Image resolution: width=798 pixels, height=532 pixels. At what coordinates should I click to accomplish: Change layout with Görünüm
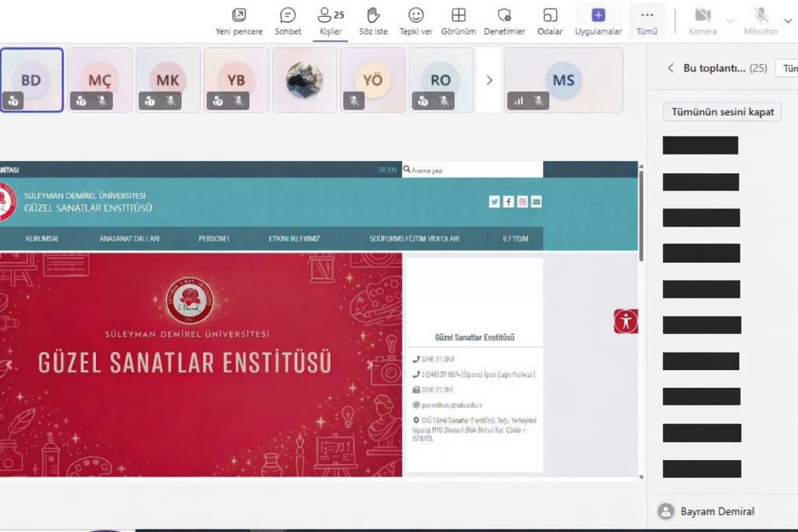458,22
